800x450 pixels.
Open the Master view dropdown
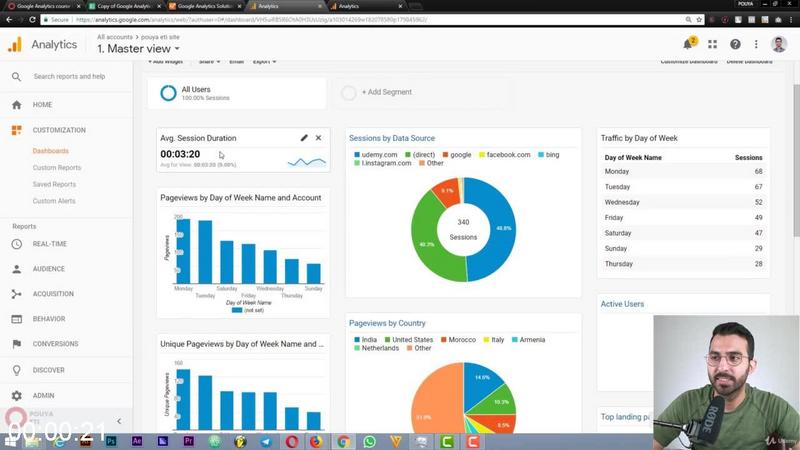138,49
